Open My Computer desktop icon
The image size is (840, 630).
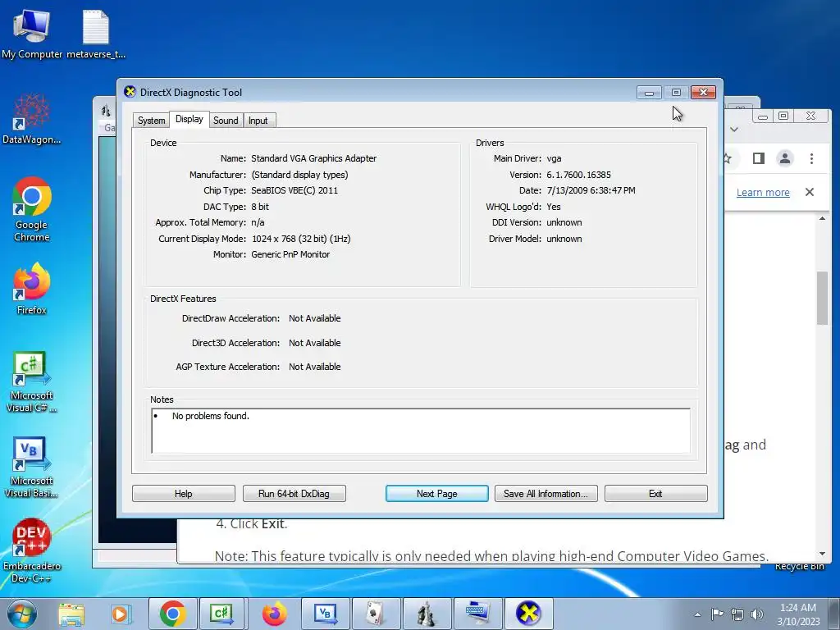[x=32, y=34]
